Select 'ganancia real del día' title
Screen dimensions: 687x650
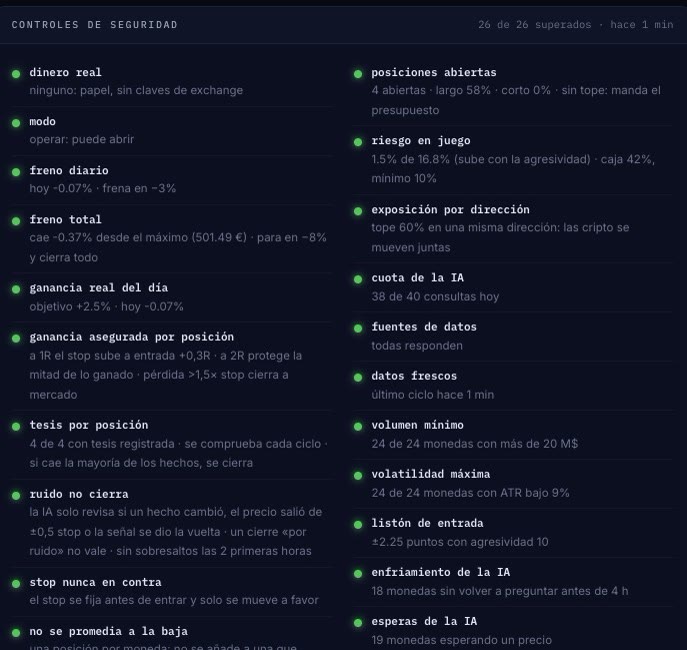click(99, 288)
